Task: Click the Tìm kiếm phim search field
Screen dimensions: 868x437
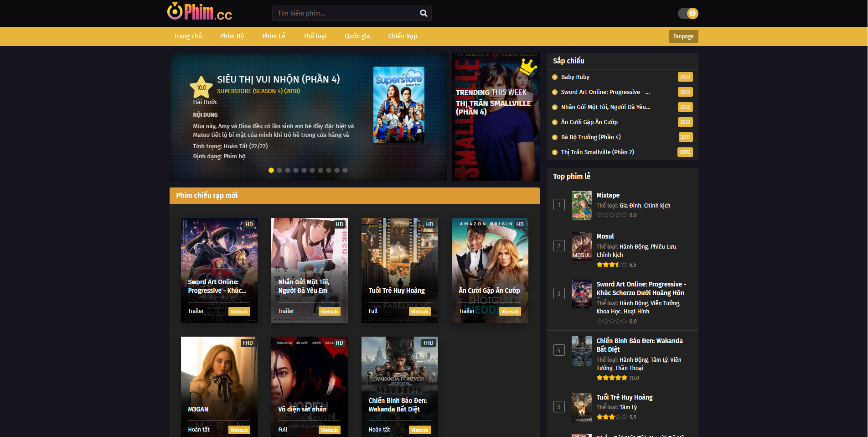Action: [x=346, y=13]
